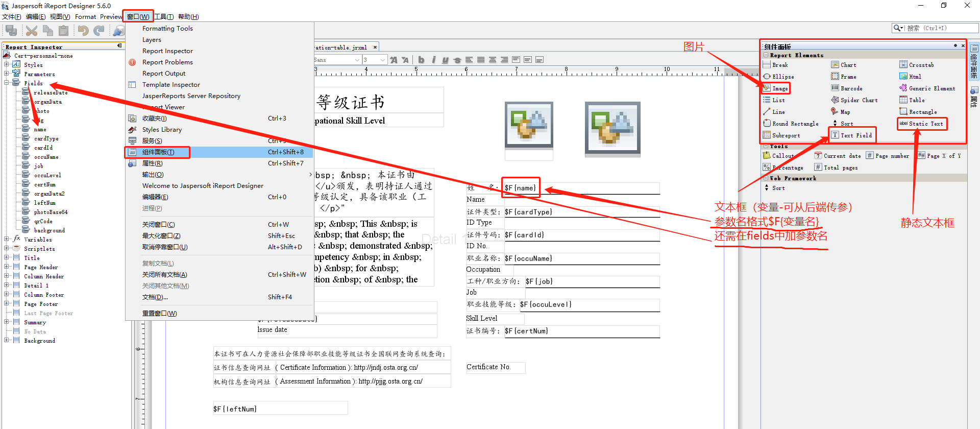Select Styles Library menu entry
980x429 pixels.
click(162, 130)
